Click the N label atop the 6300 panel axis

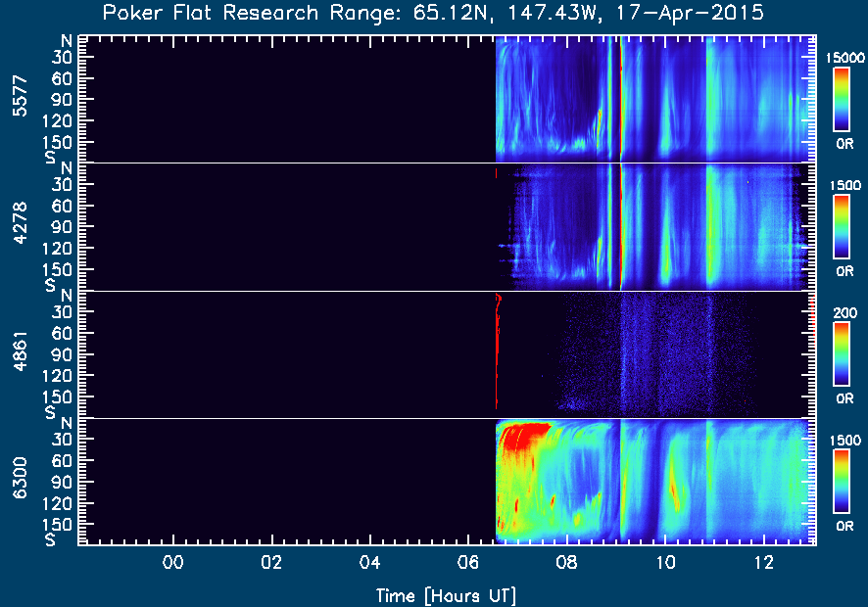click(67, 423)
